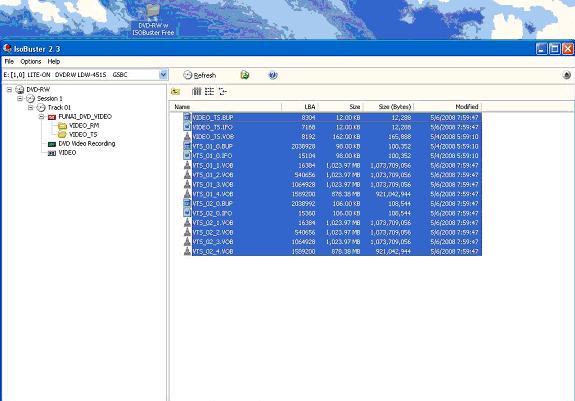This screenshot has width=575, height=401.
Task: Switch to large icons view
Action: [x=197, y=91]
